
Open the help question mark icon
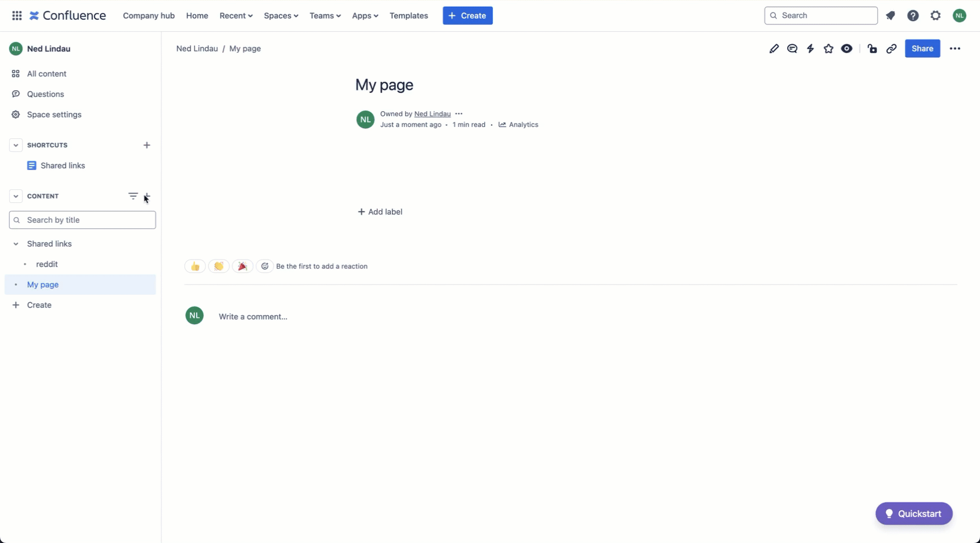point(913,15)
